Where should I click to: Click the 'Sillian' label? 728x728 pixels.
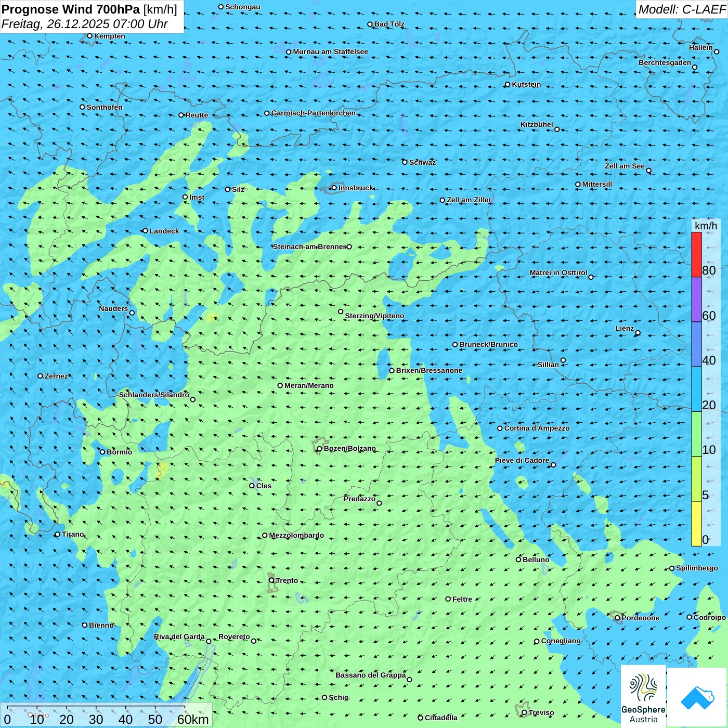pyautogui.click(x=548, y=365)
